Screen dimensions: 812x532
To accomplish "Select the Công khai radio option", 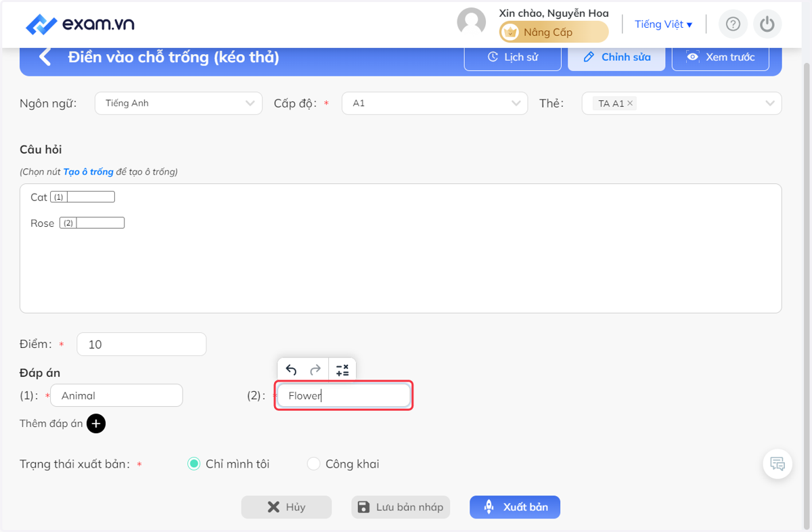I will (x=313, y=464).
